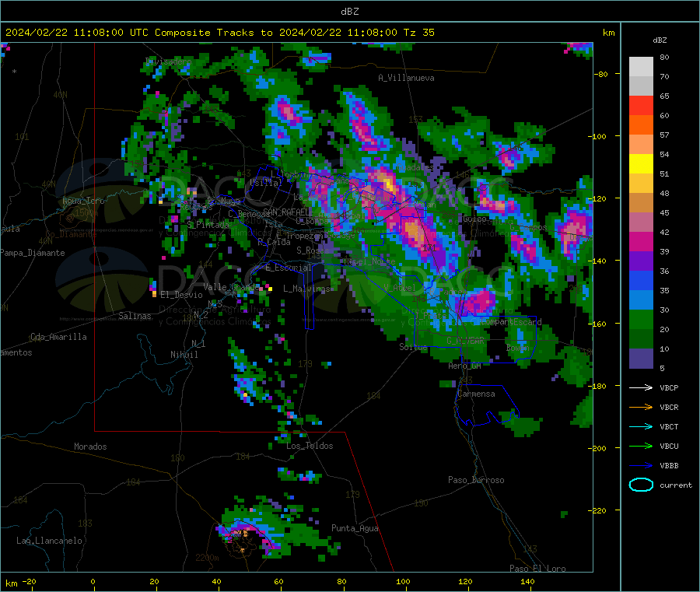Pick the lightest gray swatch atop legend

pyautogui.click(x=641, y=67)
